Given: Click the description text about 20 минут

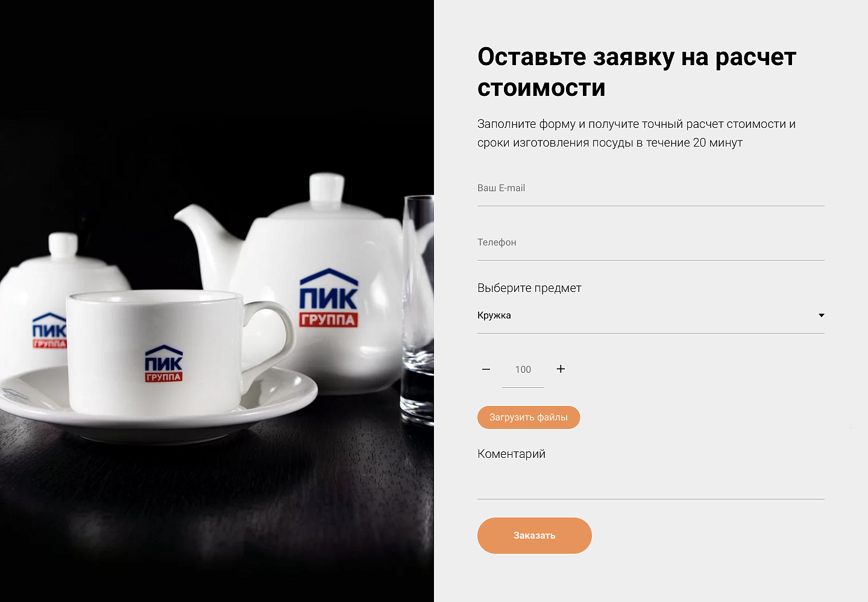Looking at the screenshot, I should point(637,133).
